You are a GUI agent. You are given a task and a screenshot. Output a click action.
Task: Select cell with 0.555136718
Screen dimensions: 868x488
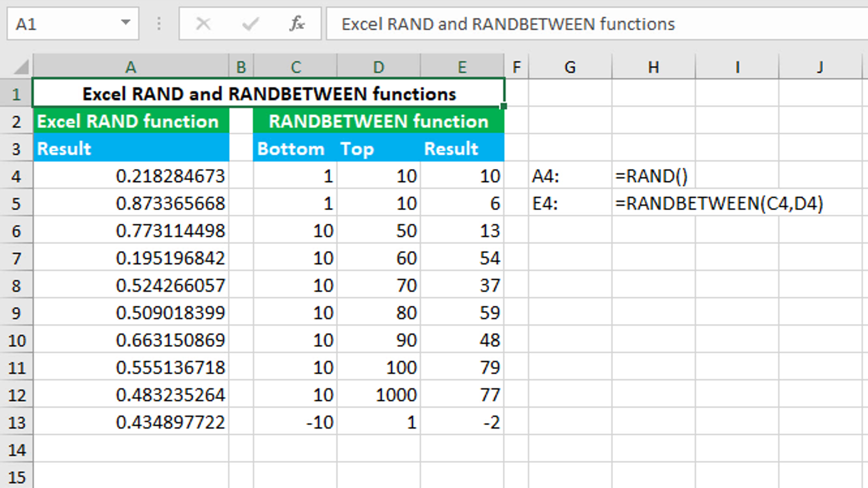131,368
